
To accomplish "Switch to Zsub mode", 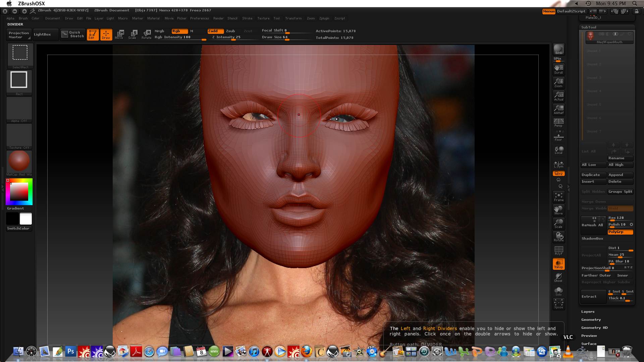I will pyautogui.click(x=230, y=31).
